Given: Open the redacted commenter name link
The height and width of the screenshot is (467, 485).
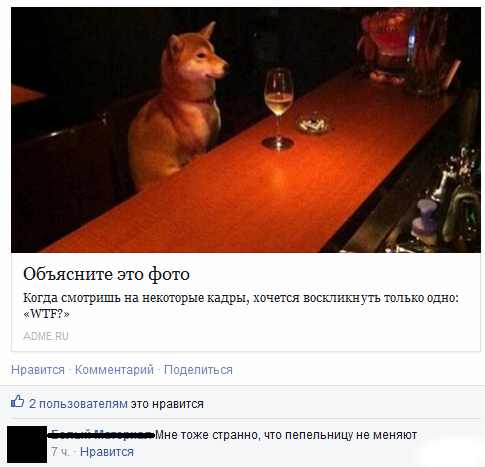Looking at the screenshot, I should click(x=103, y=435).
